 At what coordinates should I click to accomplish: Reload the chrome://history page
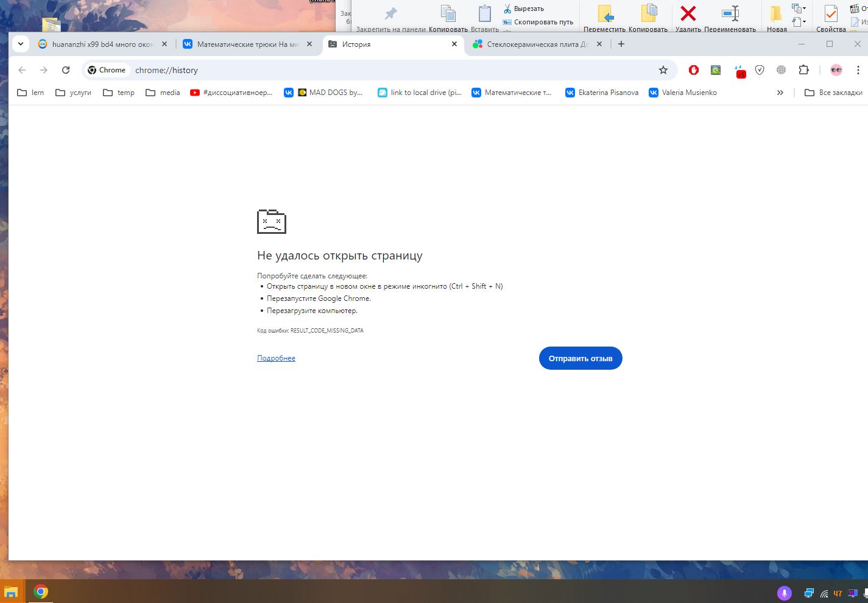click(66, 70)
